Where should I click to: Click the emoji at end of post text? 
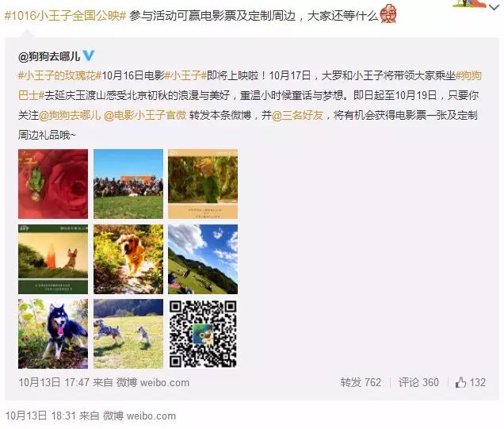tap(388, 13)
